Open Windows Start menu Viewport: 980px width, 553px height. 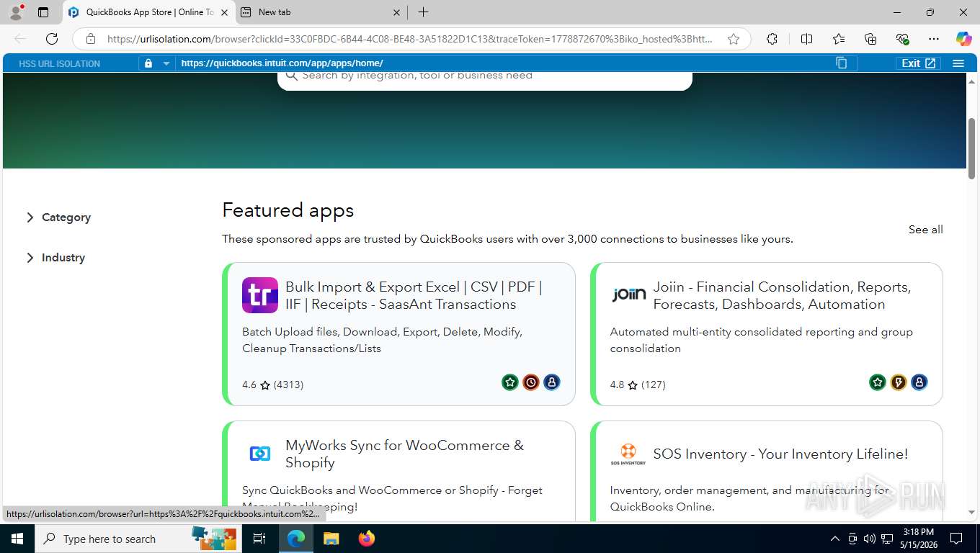click(x=17, y=539)
